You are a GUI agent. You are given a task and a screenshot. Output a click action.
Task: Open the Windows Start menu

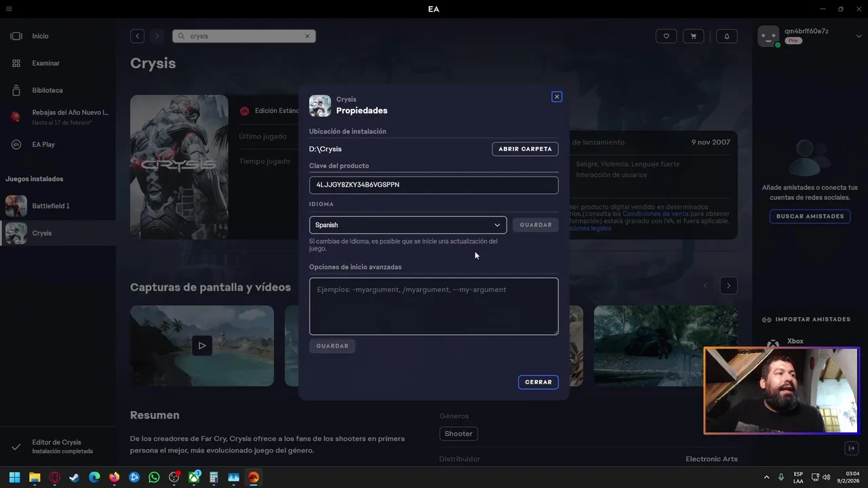pos(15,478)
